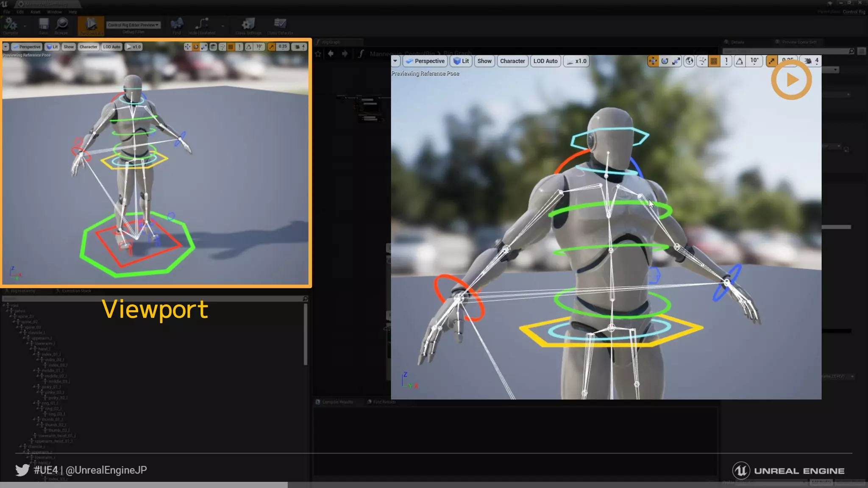Click Show in the enlarged viewport toolbar

[x=484, y=61]
